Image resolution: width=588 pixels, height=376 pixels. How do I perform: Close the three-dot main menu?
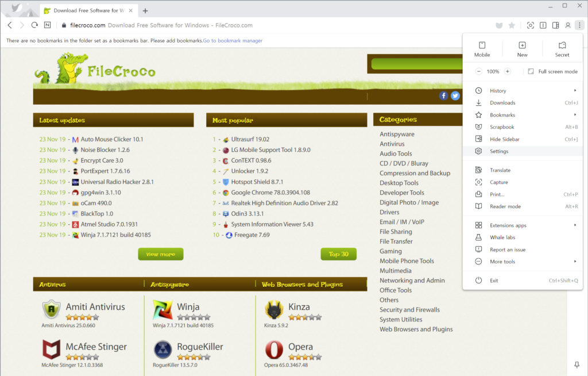coord(579,25)
